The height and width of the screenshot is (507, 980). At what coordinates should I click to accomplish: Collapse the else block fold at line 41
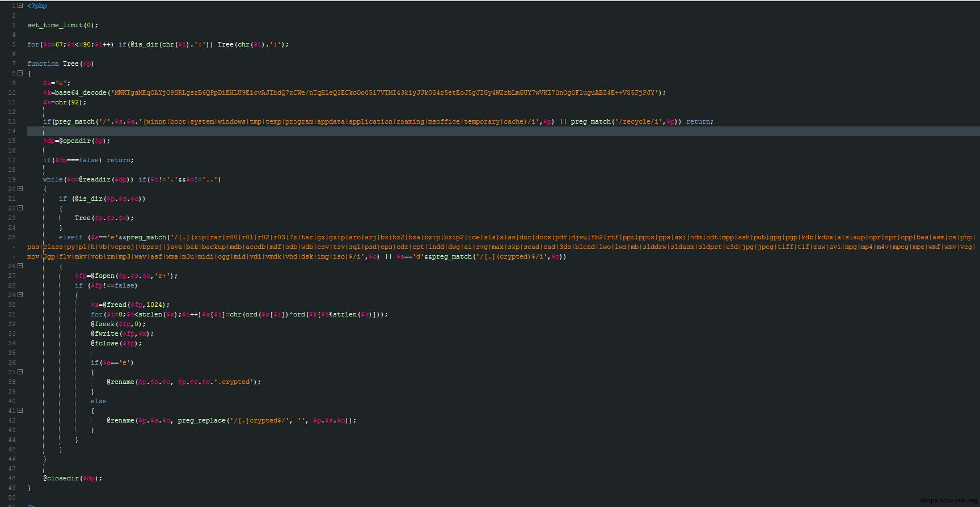[x=20, y=411]
